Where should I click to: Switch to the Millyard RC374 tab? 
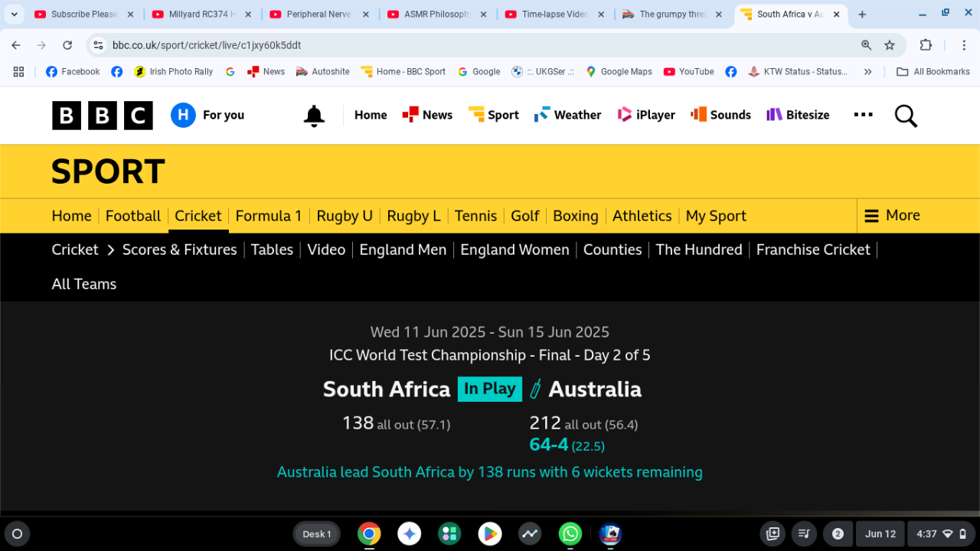coord(203,15)
